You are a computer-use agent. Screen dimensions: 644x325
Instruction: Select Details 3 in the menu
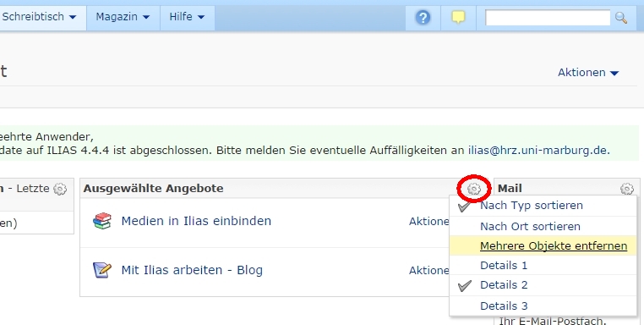[x=504, y=306]
